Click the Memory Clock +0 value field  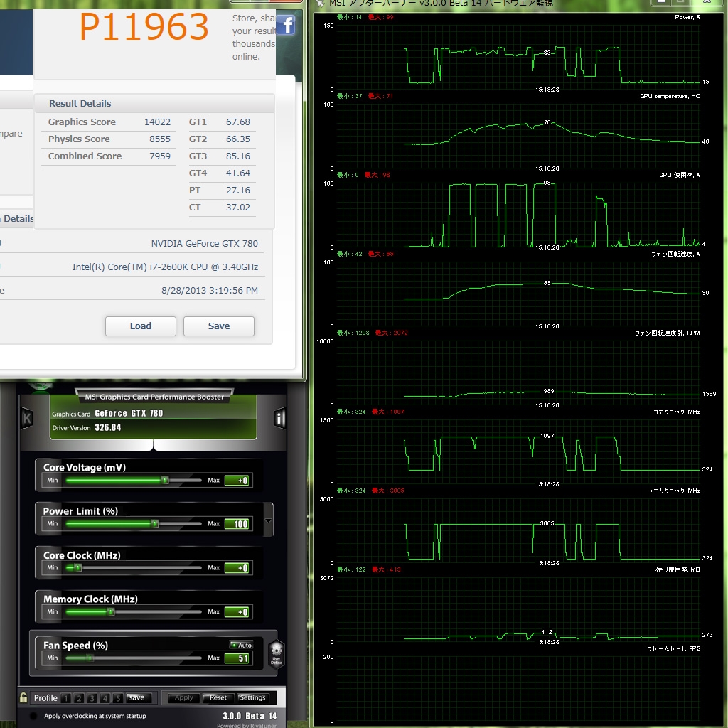[237, 612]
